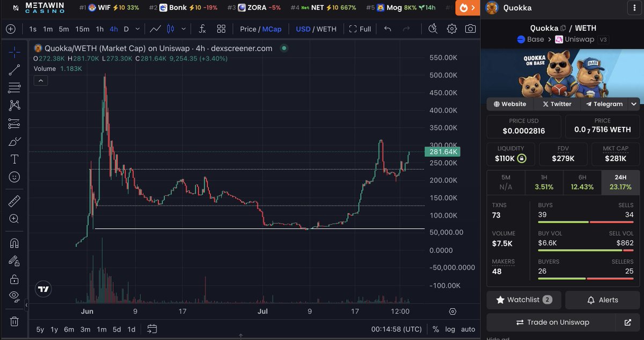Redo the chart action
The width and height of the screenshot is (644, 340).
tap(406, 29)
